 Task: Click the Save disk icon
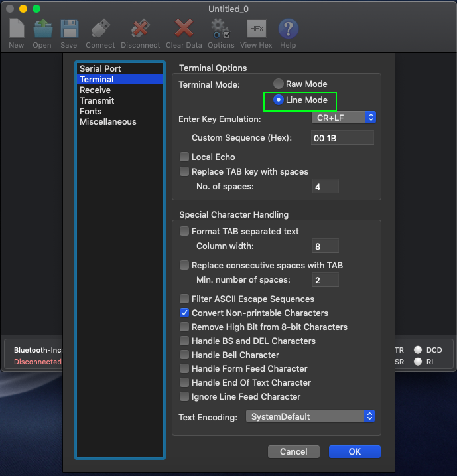click(69, 29)
